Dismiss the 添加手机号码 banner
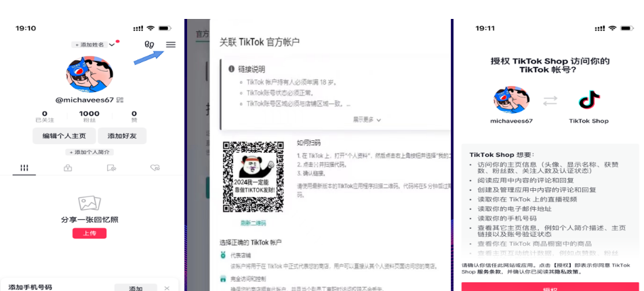Viewport: 644px width, 291px height. (x=167, y=288)
